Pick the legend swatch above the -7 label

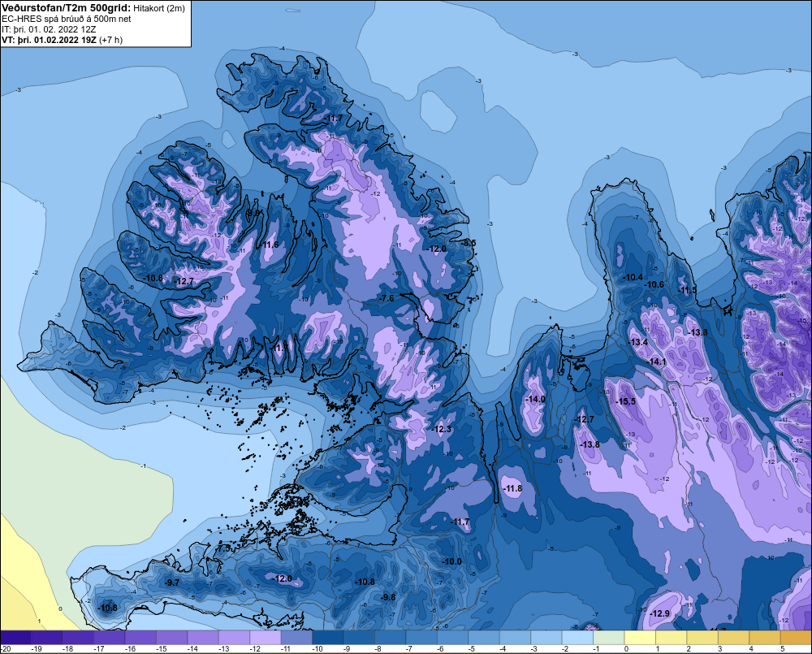click(x=421, y=638)
